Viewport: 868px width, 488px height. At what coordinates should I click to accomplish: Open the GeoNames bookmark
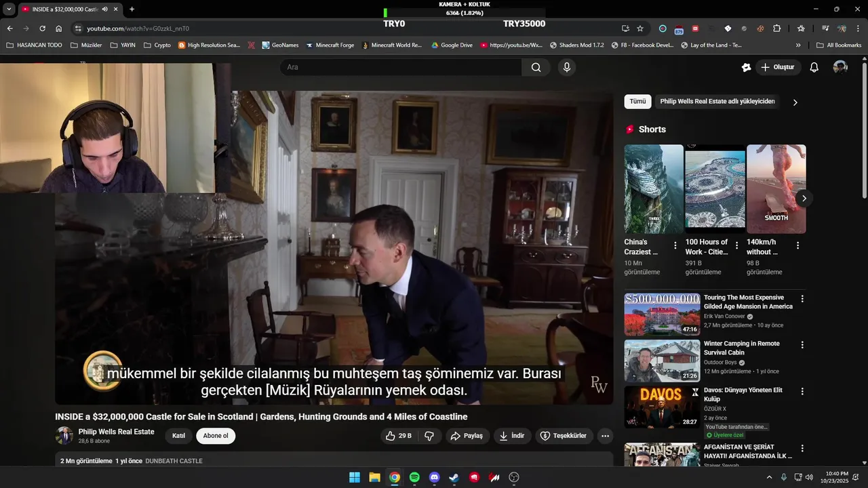[279, 45]
